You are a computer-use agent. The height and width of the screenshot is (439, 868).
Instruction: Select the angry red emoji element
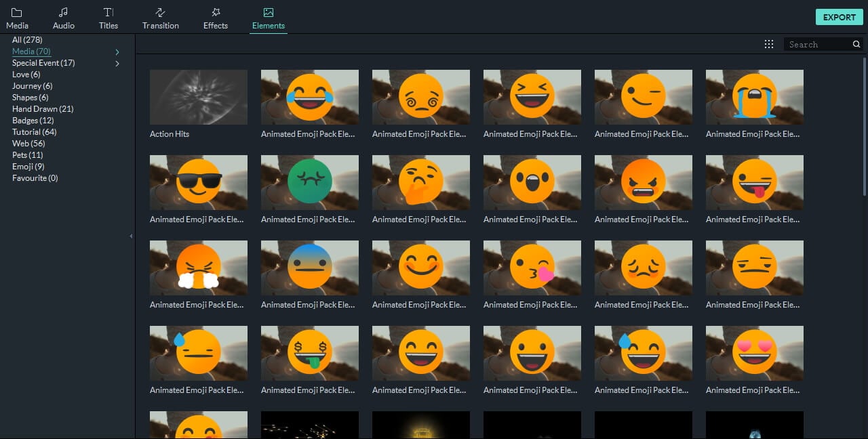tap(644, 182)
